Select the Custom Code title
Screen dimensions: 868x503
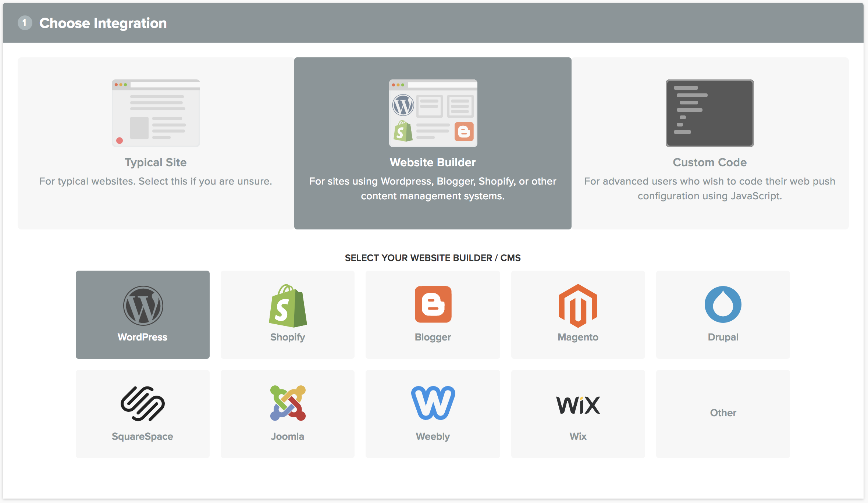(709, 162)
